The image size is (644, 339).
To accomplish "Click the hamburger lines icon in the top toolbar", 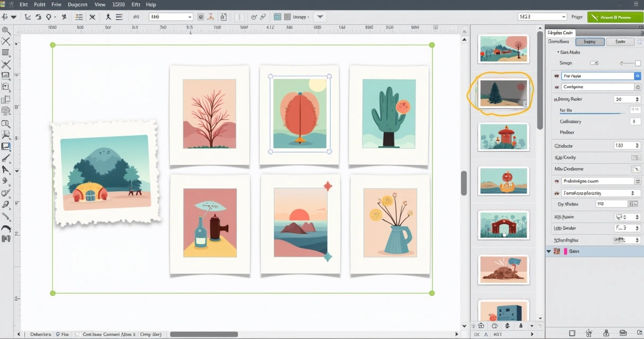I will click(x=119, y=17).
